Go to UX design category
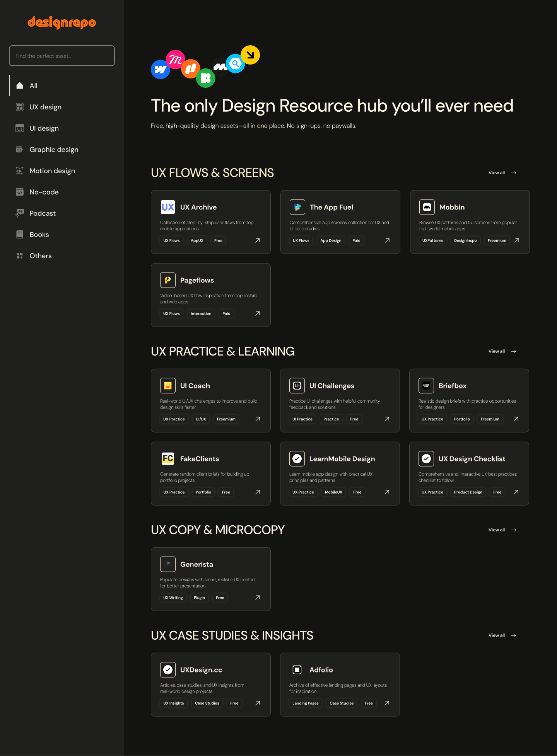 tap(62, 107)
